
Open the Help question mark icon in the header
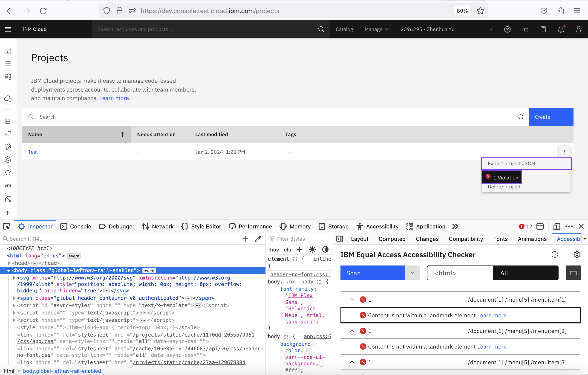(507, 29)
